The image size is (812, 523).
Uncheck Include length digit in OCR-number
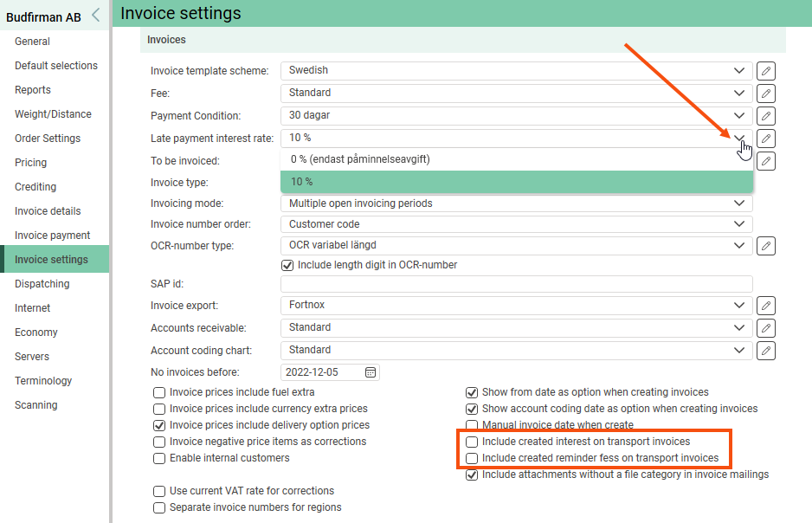[x=288, y=265]
